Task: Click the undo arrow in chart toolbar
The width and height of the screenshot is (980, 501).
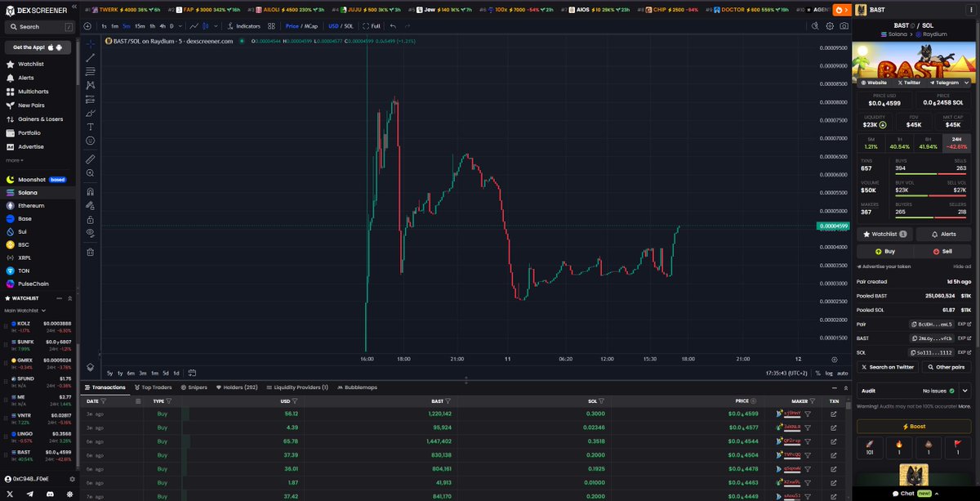Action: tap(394, 26)
